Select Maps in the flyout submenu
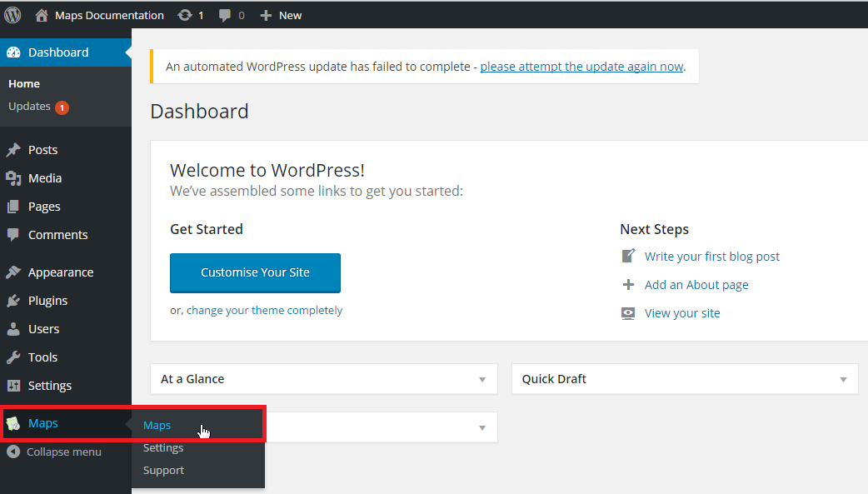This screenshot has height=494, width=868. pos(157,426)
